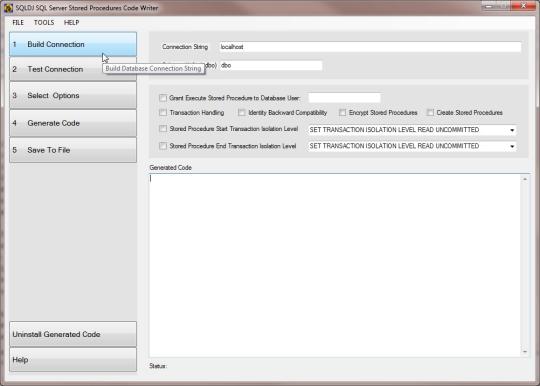Open the HELP menu
This screenshot has width=540, height=386.
click(x=71, y=23)
